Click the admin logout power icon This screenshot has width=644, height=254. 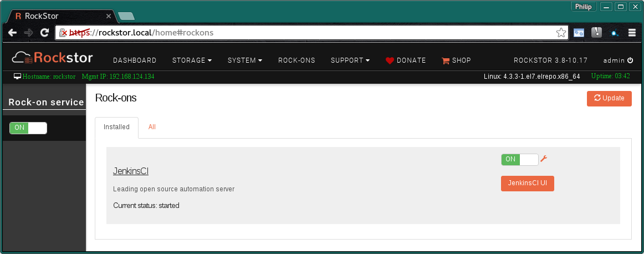pos(630,60)
